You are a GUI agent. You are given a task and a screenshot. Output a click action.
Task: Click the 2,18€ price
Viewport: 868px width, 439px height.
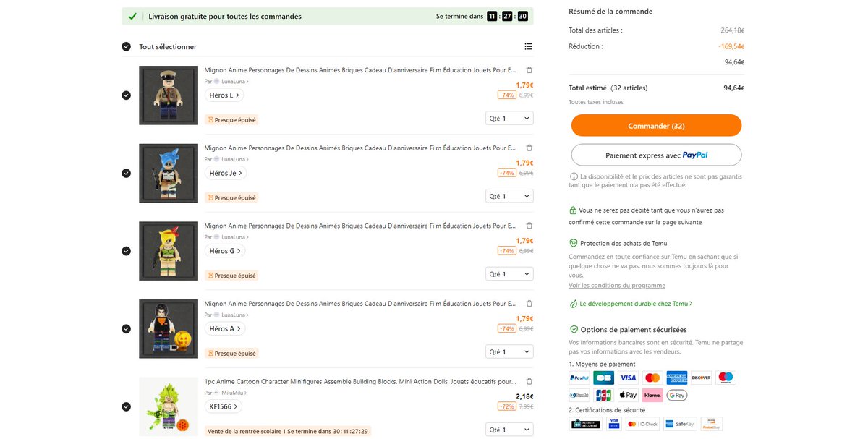click(524, 396)
